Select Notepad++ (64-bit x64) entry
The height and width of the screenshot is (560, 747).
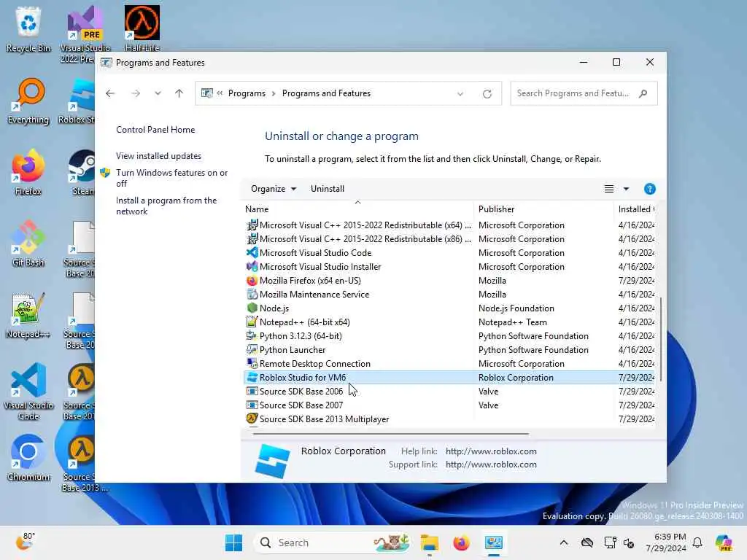click(x=449, y=322)
